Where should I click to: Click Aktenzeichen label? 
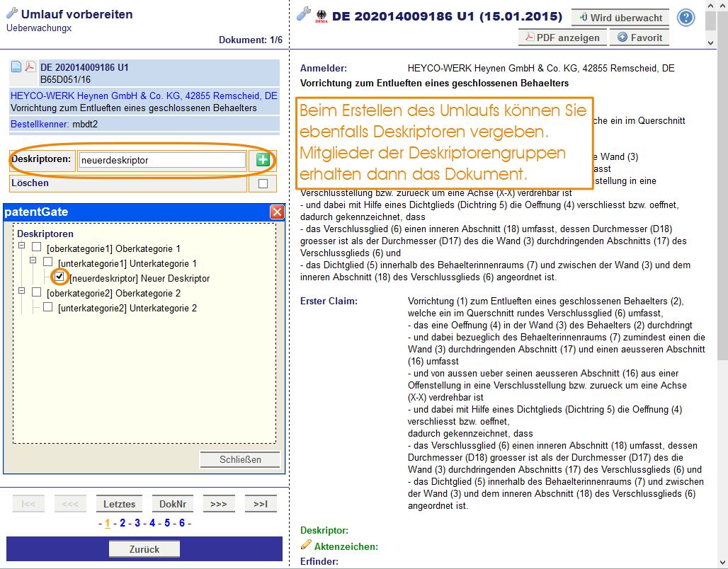click(x=346, y=546)
